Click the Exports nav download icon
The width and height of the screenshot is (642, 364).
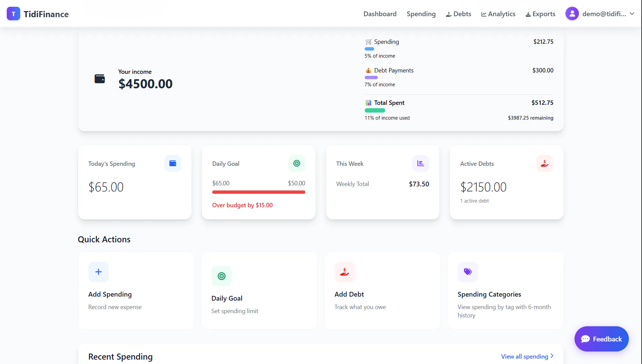point(528,14)
